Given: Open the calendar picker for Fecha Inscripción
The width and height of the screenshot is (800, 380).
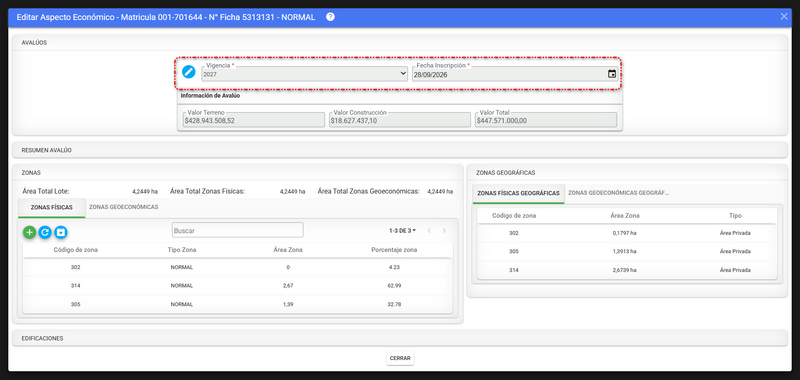Looking at the screenshot, I should [612, 74].
